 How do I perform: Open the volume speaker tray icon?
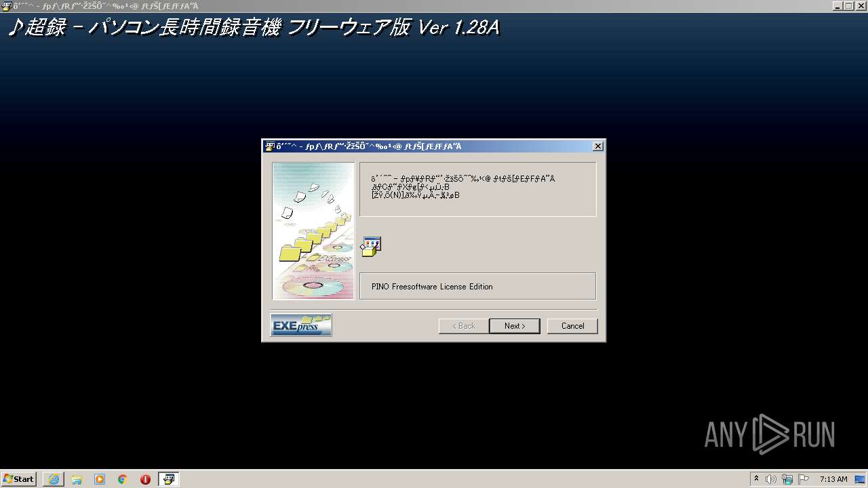772,479
